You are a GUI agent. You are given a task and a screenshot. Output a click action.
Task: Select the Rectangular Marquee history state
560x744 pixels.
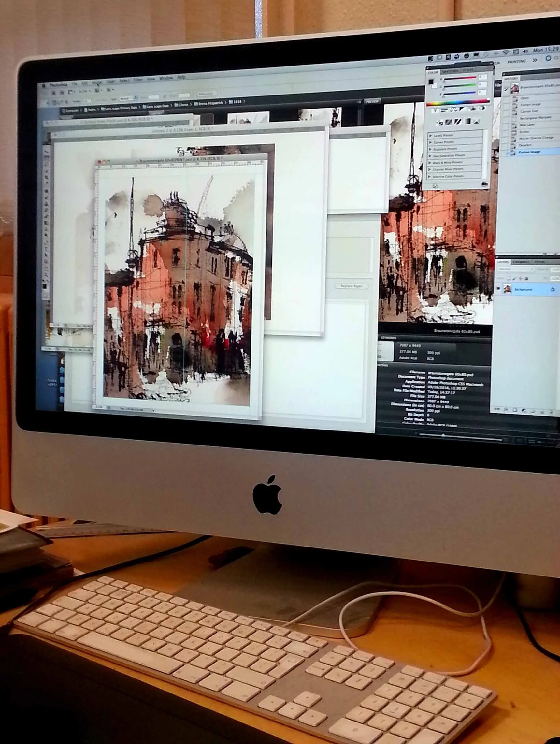(x=536, y=118)
